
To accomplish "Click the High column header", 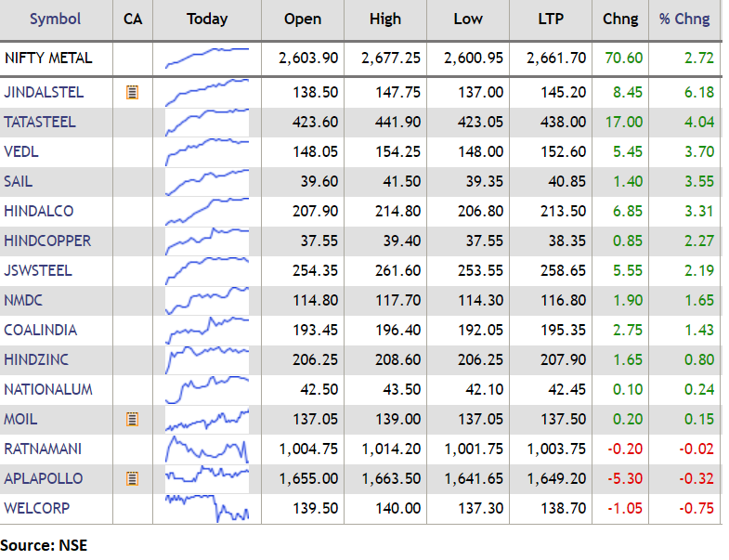I will [x=384, y=19].
